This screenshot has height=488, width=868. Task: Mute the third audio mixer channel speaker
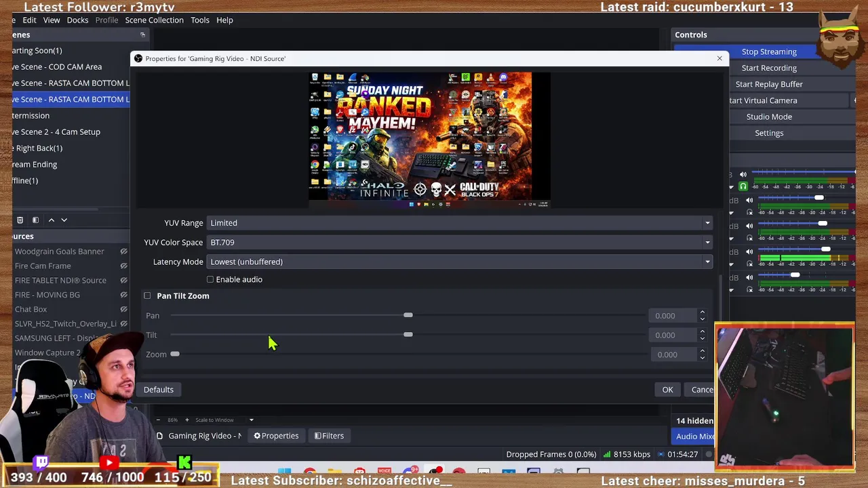tap(749, 226)
